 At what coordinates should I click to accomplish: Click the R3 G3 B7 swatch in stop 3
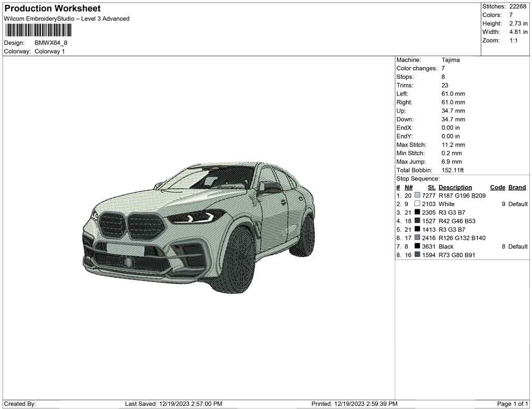[x=418, y=213]
